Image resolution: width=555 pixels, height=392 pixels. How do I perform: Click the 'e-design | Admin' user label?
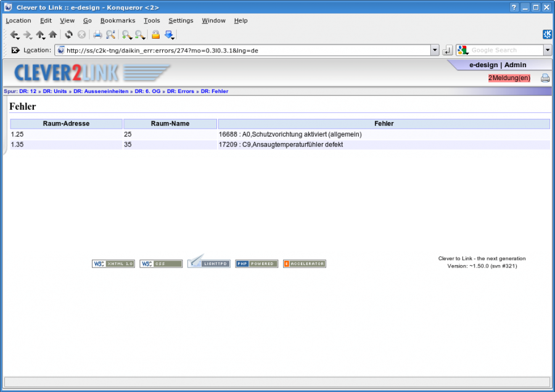point(498,65)
